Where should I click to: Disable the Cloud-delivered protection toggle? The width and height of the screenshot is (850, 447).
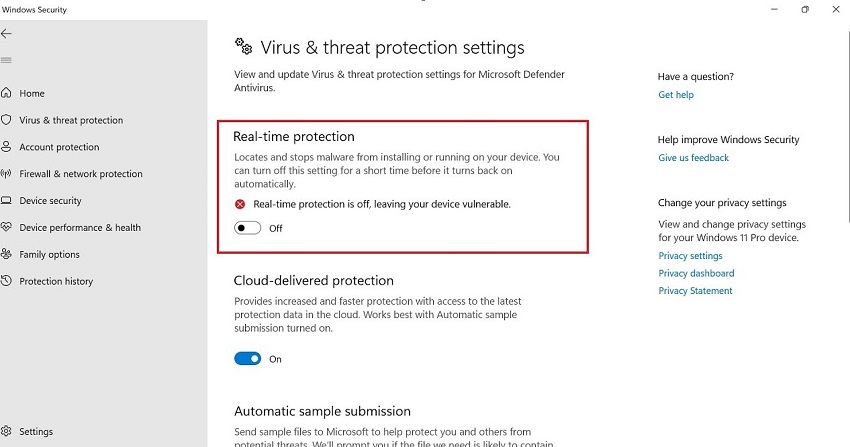tap(247, 358)
